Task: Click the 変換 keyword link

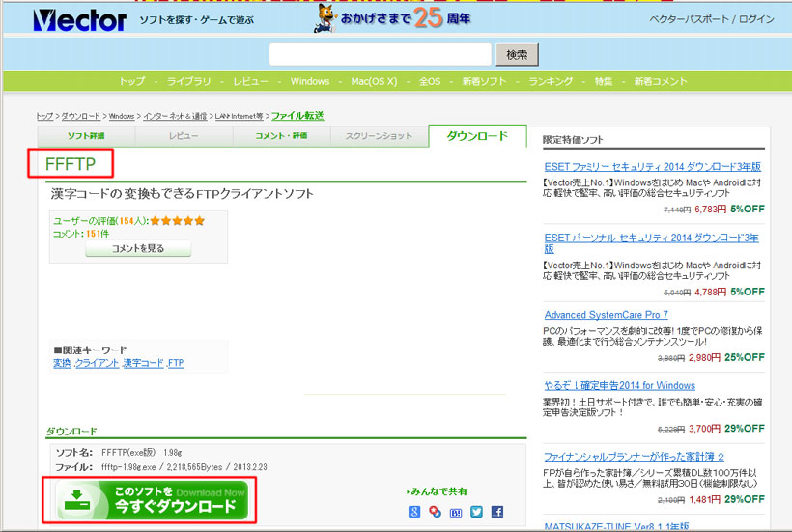Action: pos(62,363)
